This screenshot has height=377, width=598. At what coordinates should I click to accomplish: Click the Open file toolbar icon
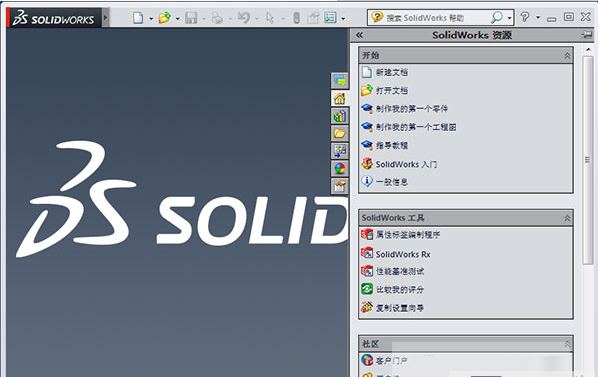[164, 18]
